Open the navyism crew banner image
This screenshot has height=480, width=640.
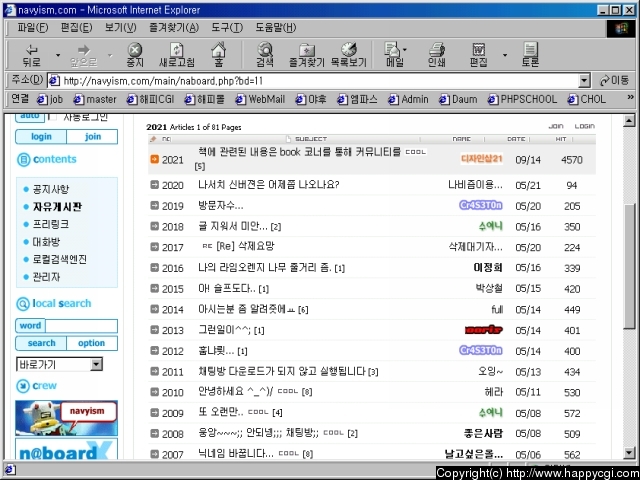pos(67,418)
